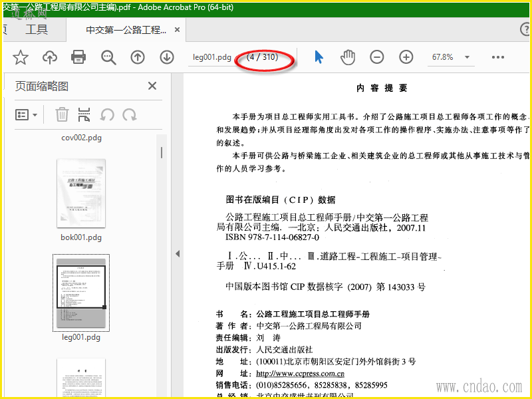
Task: Click the 67.8% zoom value field
Action: [442, 57]
